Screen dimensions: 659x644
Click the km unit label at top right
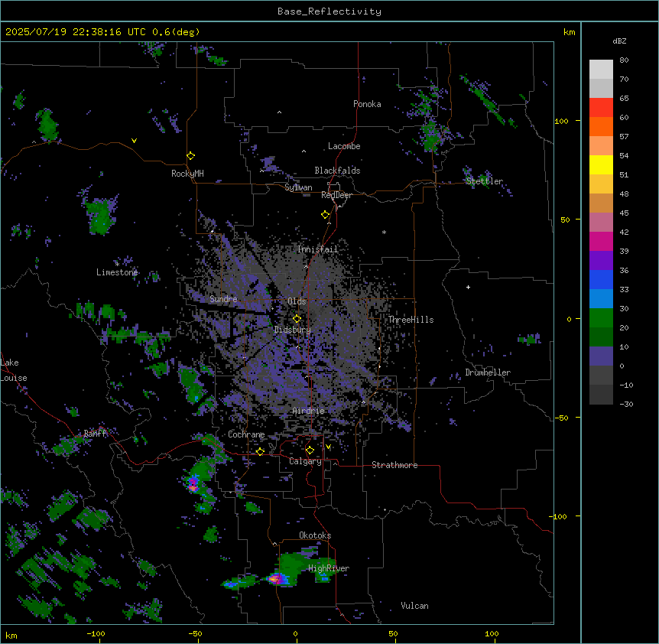pos(569,32)
